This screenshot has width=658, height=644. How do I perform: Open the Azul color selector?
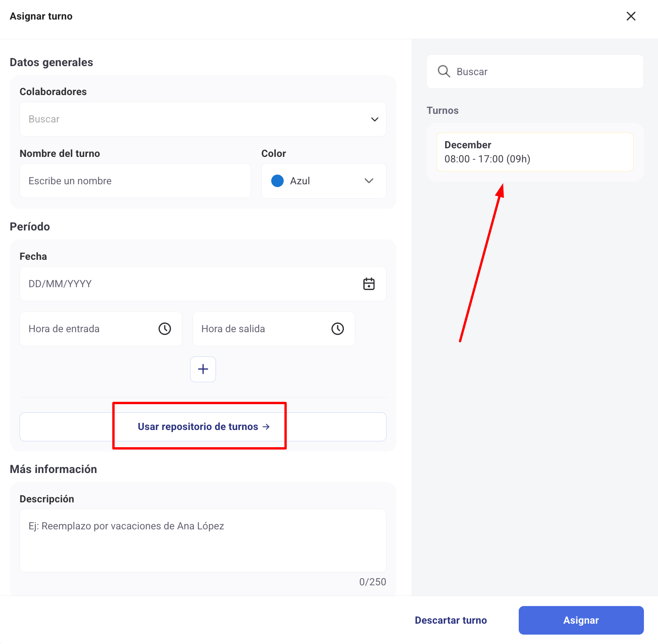[x=324, y=181]
